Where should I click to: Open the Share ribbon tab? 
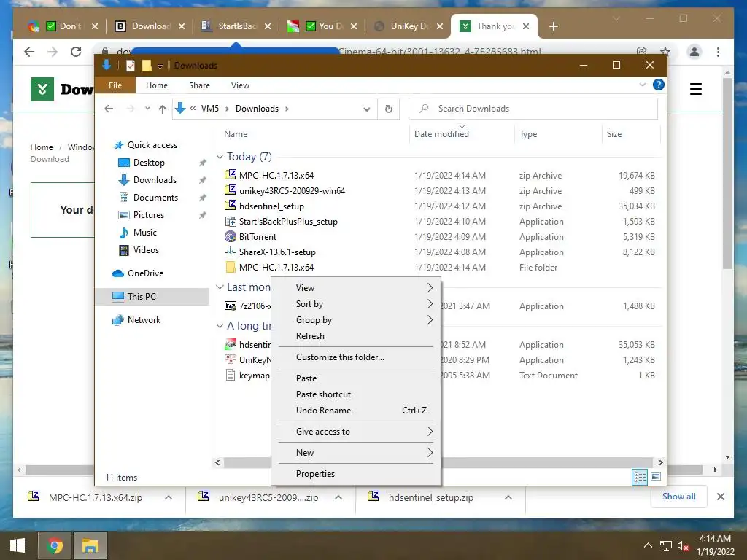pyautogui.click(x=199, y=85)
